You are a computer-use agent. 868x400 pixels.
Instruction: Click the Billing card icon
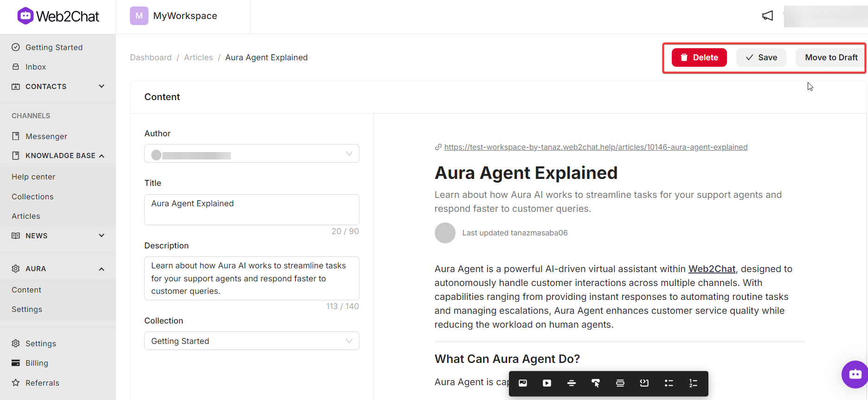click(x=16, y=363)
